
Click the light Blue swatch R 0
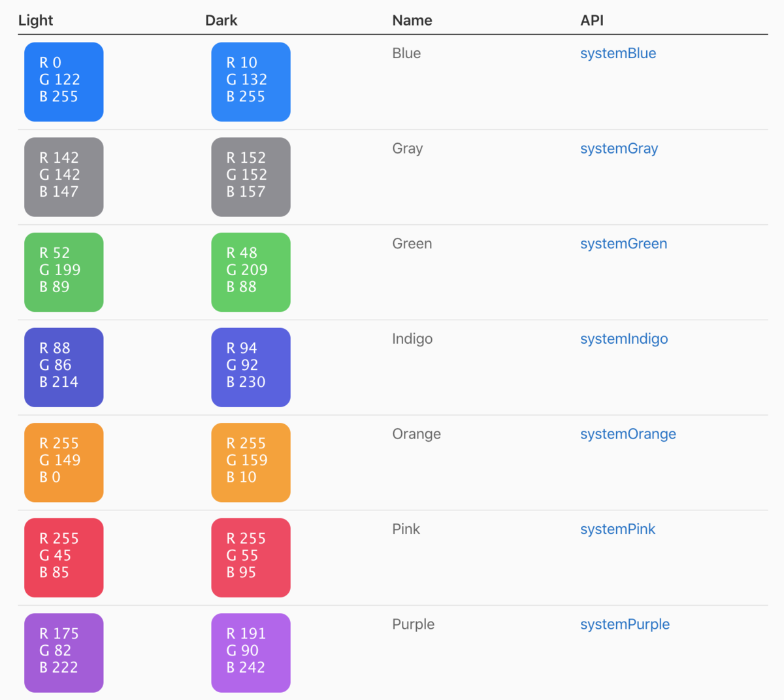coord(63,82)
